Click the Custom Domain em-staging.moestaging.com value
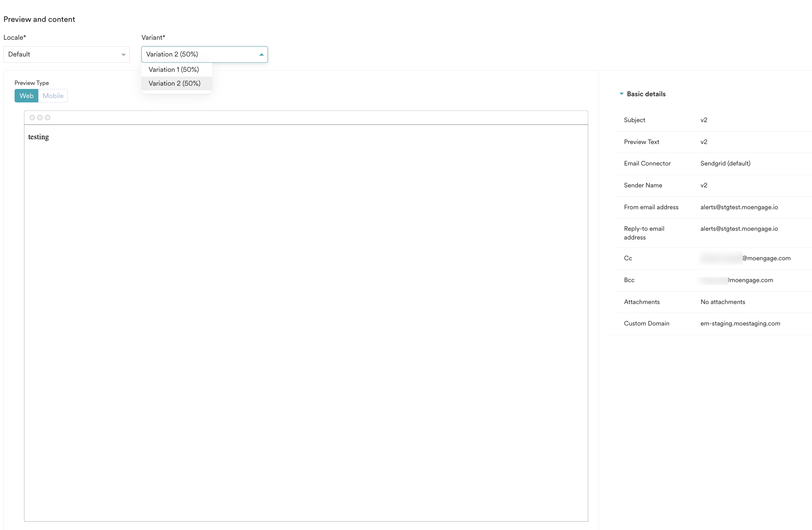 [x=740, y=324]
